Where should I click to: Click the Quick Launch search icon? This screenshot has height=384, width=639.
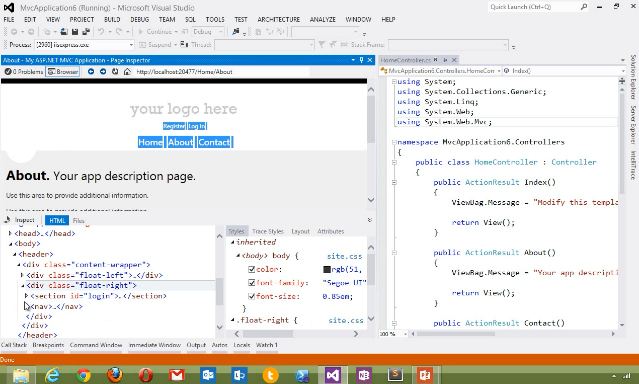click(x=584, y=7)
